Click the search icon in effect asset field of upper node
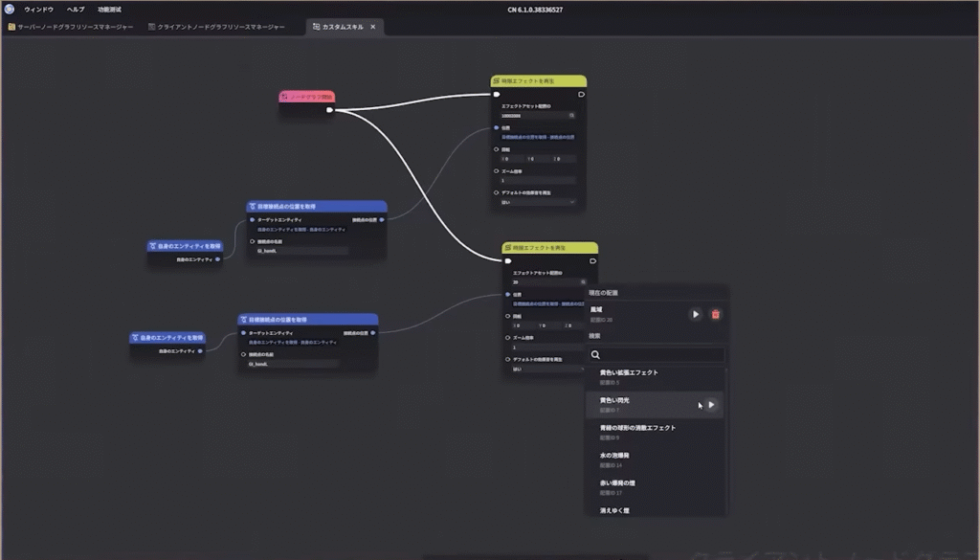This screenshot has width=980, height=560. (x=571, y=115)
